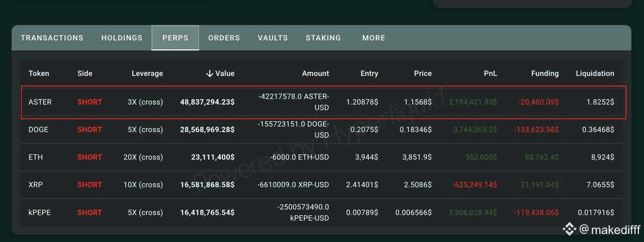Sort table by Token column header
Screen dimensions: 644x242
pos(39,73)
